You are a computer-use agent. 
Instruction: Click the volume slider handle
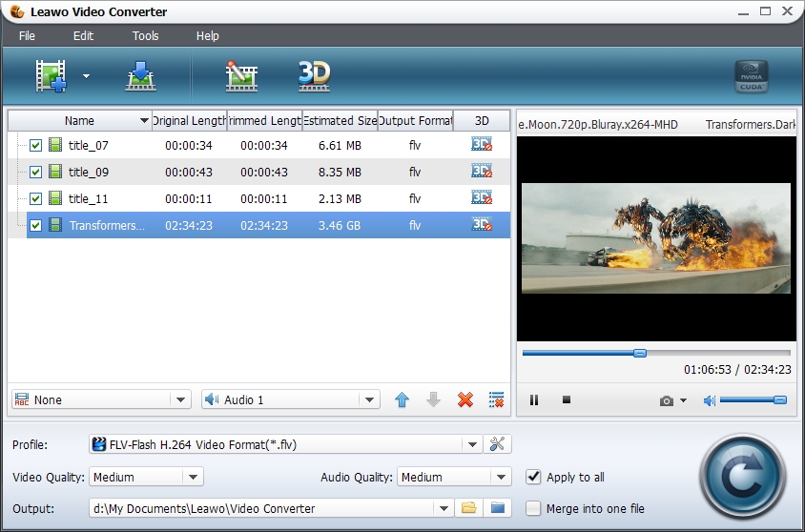click(x=780, y=400)
